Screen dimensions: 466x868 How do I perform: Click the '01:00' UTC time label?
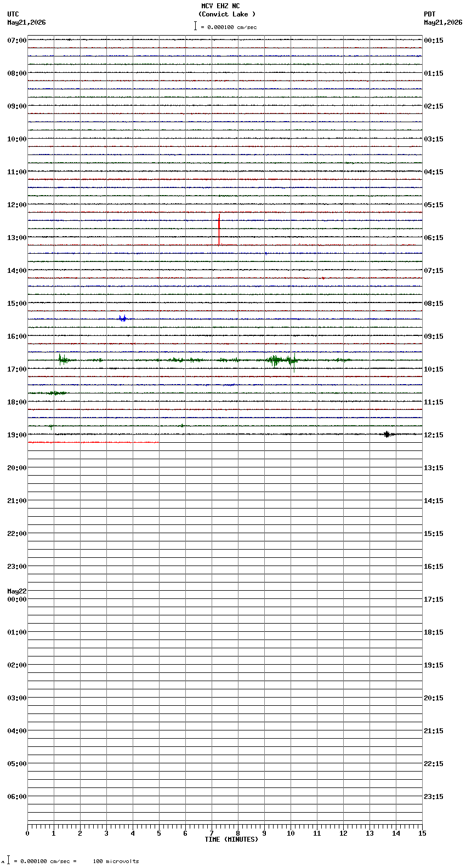17,632
